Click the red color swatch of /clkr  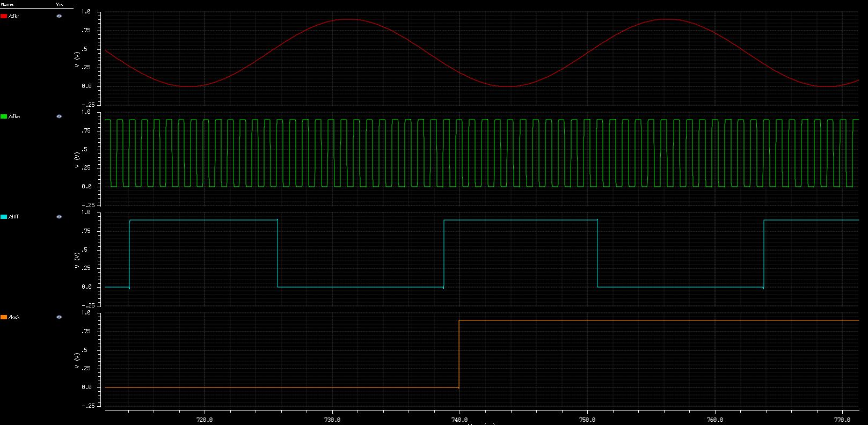tap(4, 16)
